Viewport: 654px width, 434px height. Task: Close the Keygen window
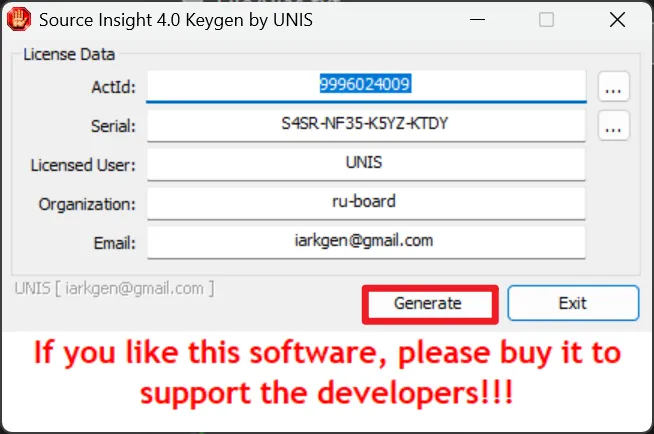(617, 20)
